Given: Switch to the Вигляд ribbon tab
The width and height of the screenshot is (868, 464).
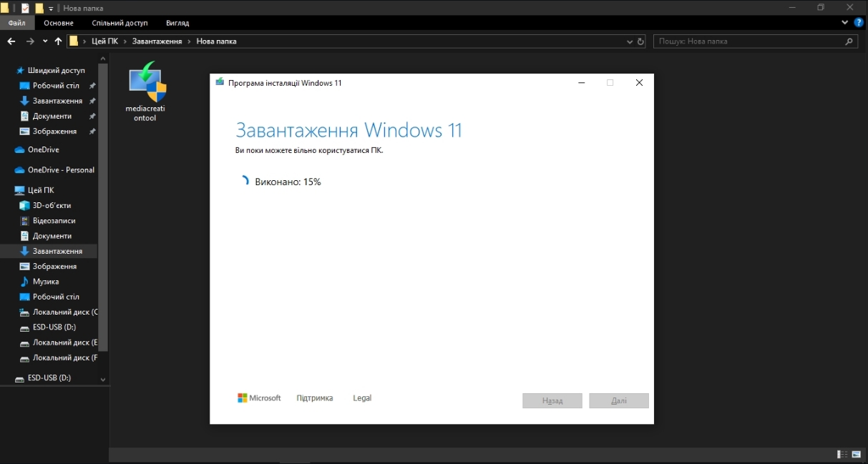Looking at the screenshot, I should point(177,23).
